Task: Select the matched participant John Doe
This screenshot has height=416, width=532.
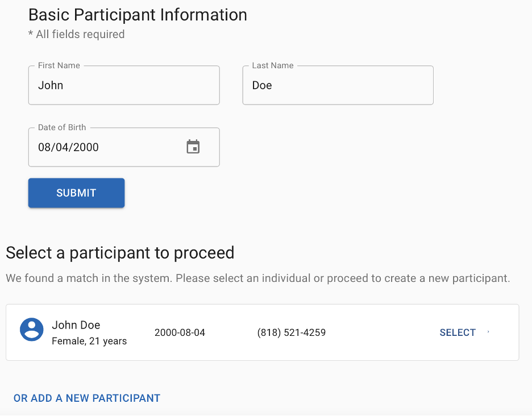Action: click(457, 332)
